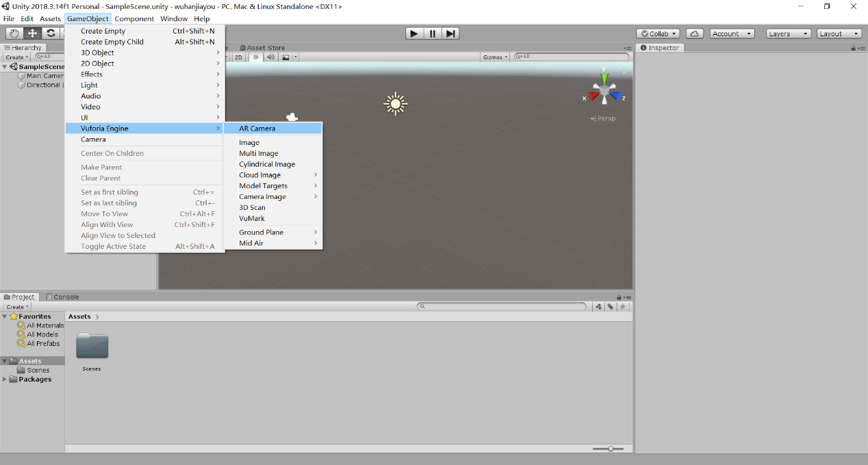Click the Step forward button
The height and width of the screenshot is (465, 868).
[450, 34]
